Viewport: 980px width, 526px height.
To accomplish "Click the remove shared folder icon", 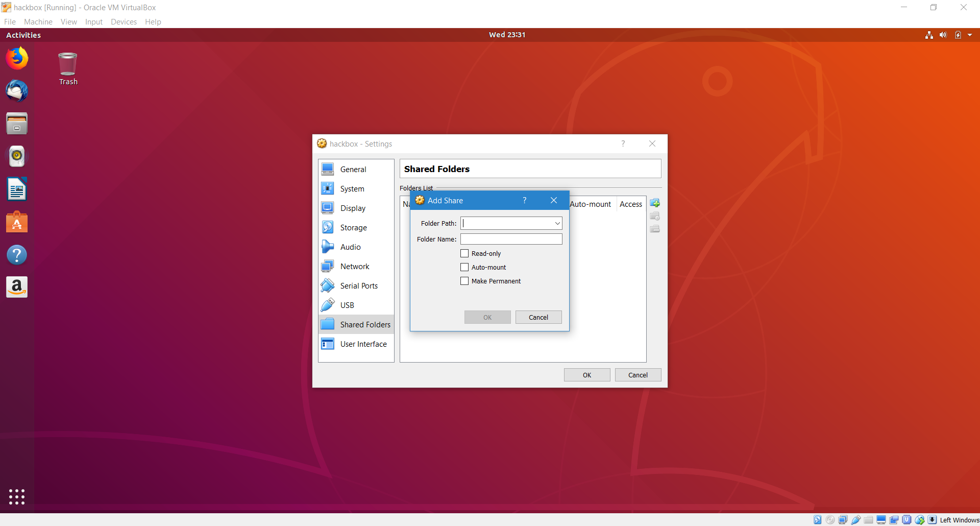I will coord(655,229).
